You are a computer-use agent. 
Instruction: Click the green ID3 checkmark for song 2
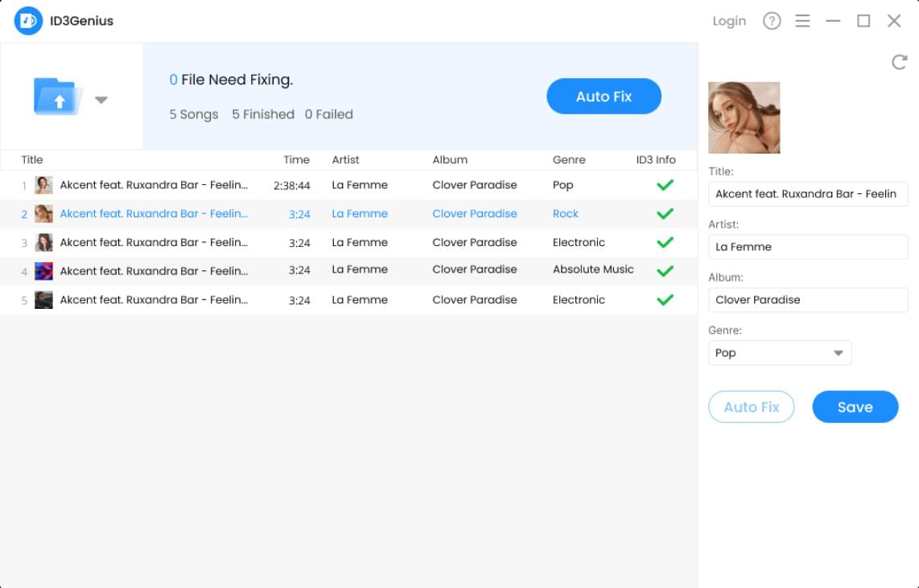(665, 214)
